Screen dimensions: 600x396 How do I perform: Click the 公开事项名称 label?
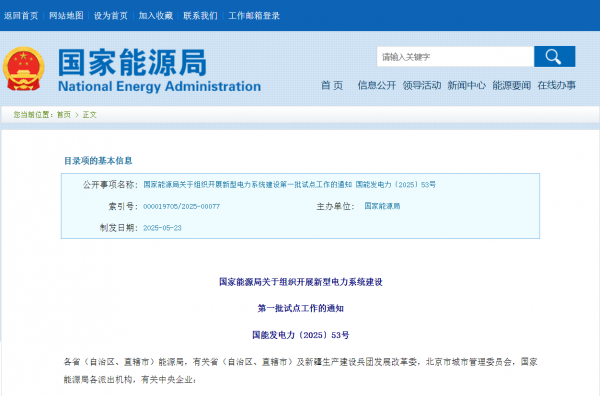coord(110,184)
